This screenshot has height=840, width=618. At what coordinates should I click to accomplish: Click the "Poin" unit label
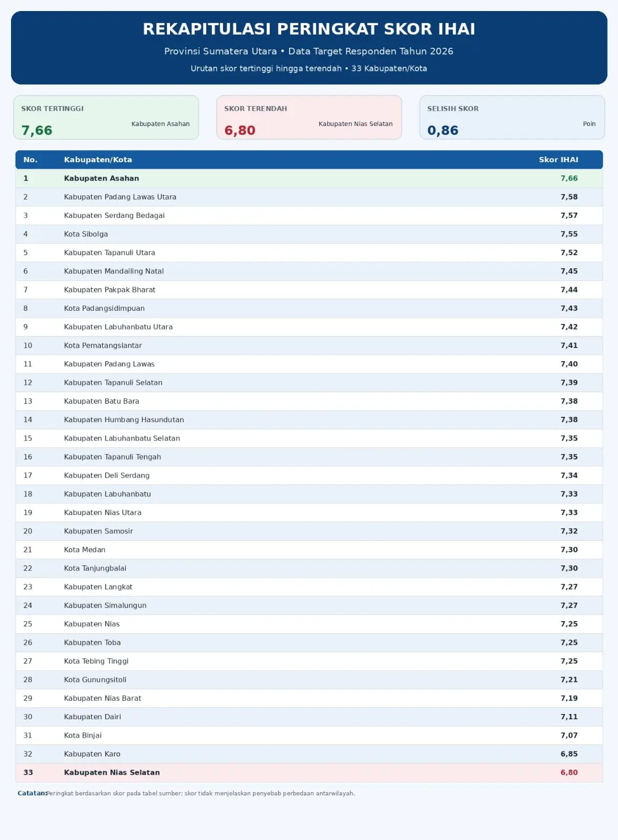589,124
